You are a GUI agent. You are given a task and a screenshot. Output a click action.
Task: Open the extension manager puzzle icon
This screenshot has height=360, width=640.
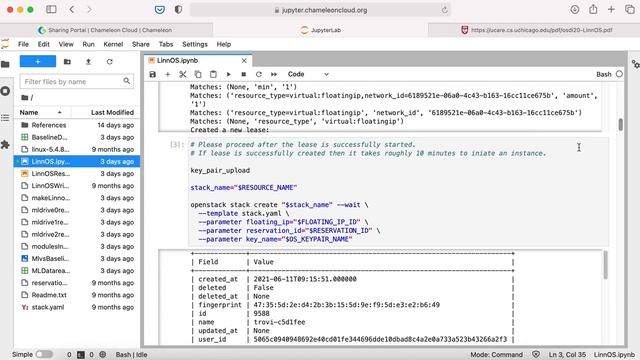[x=5, y=144]
